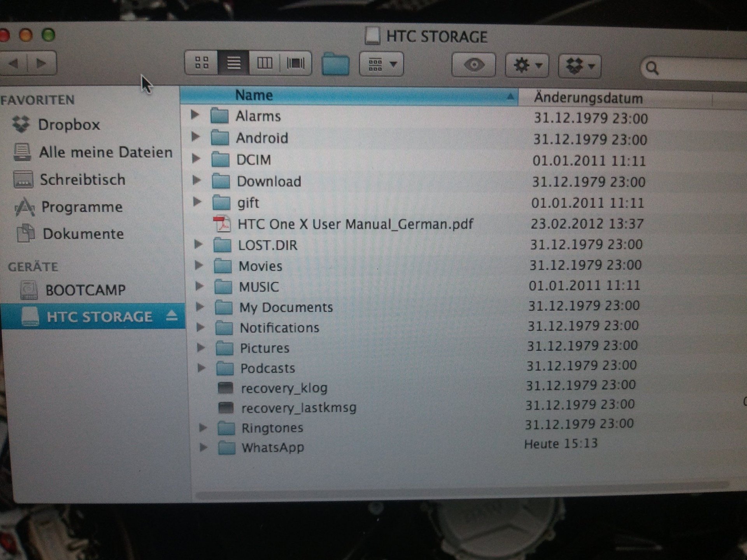747x560 pixels.
Task: Switch to Cover Flow view
Action: pyautogui.click(x=296, y=63)
